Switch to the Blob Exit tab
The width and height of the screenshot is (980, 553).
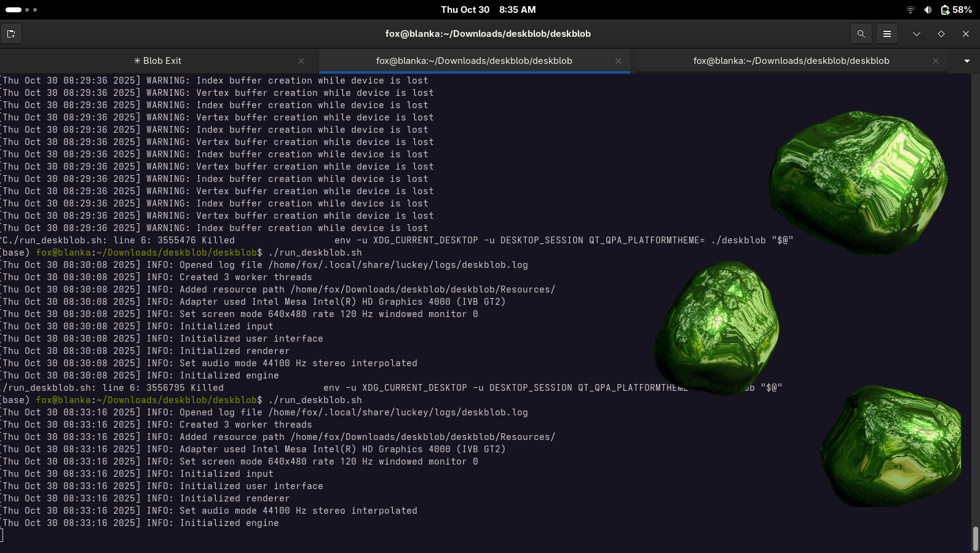pos(157,61)
